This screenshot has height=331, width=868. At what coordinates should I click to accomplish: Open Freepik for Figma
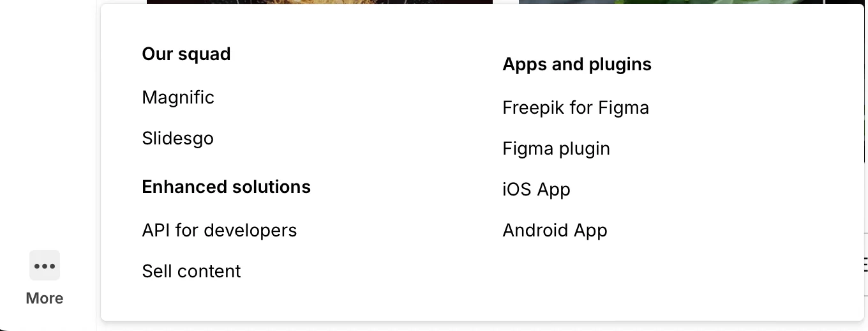(576, 107)
